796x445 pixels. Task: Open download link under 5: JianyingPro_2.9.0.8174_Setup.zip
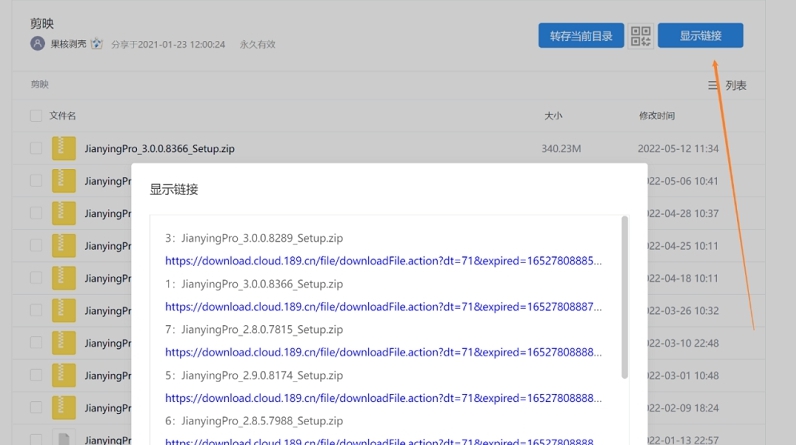383,398
